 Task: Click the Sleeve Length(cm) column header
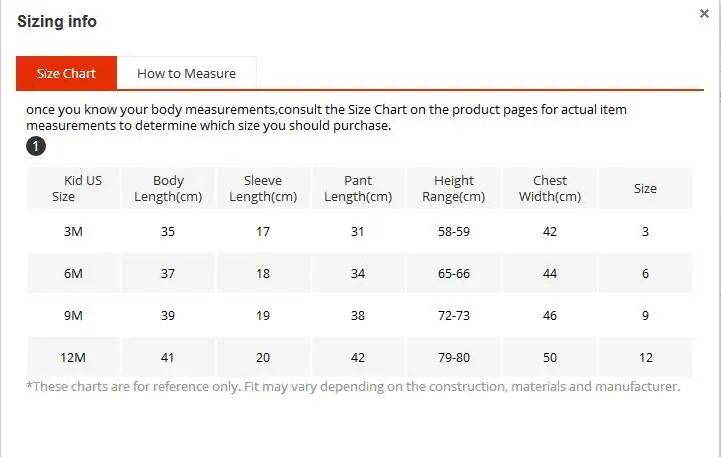(x=263, y=188)
